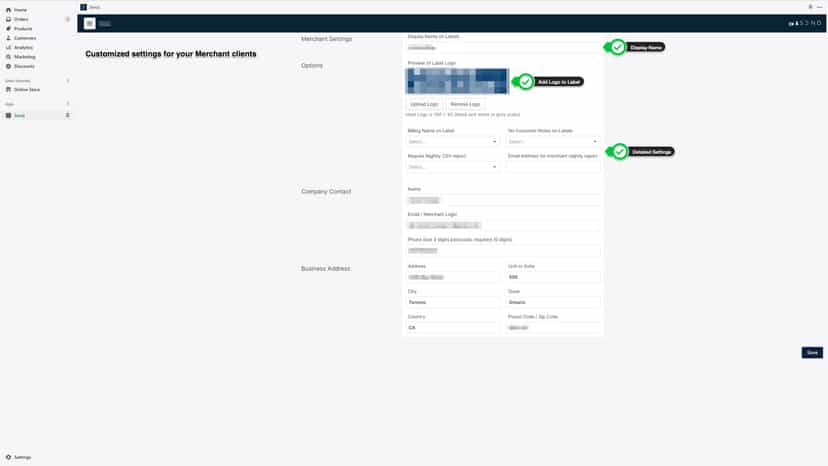Click the app grid icon in sidebar
This screenshot has height=466, width=828.
8,116
